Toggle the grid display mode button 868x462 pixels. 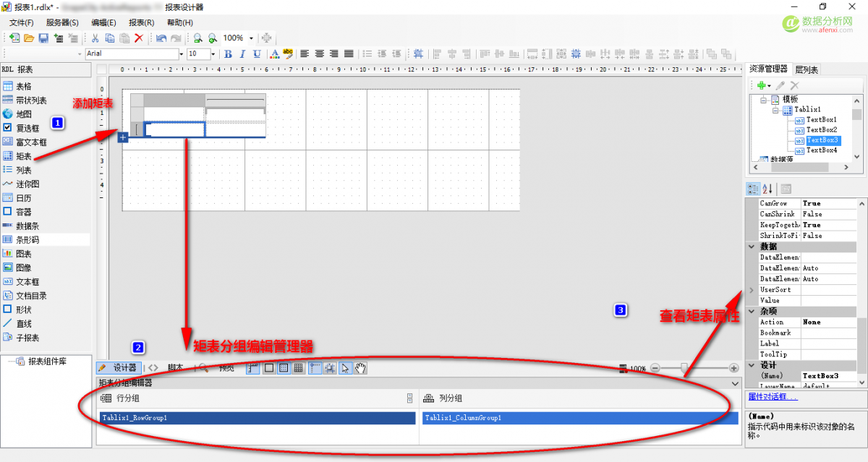coord(297,368)
